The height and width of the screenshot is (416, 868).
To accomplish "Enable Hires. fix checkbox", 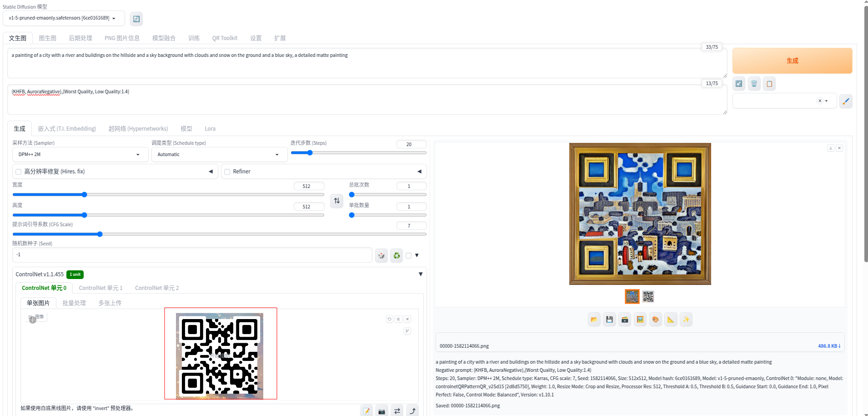I will point(19,172).
